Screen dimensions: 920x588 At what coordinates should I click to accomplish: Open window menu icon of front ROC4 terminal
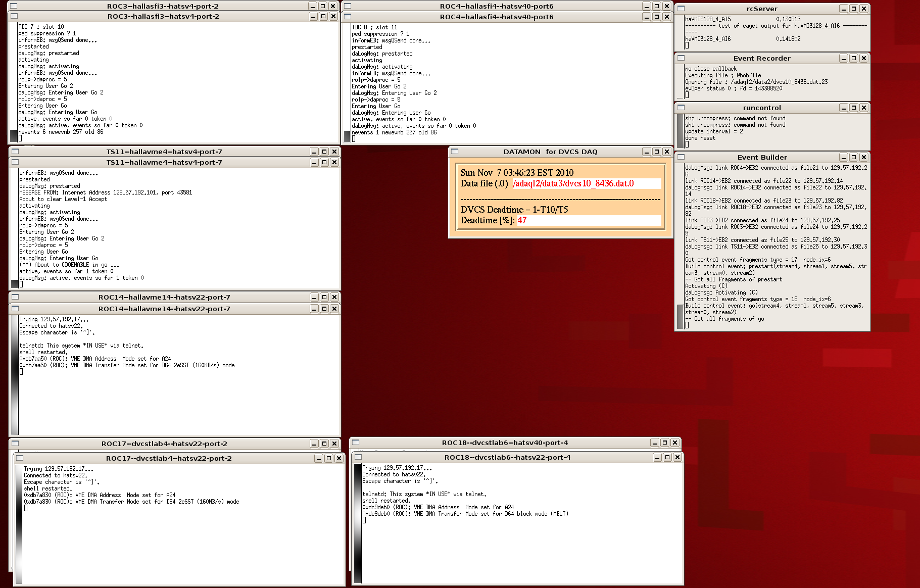[348, 17]
